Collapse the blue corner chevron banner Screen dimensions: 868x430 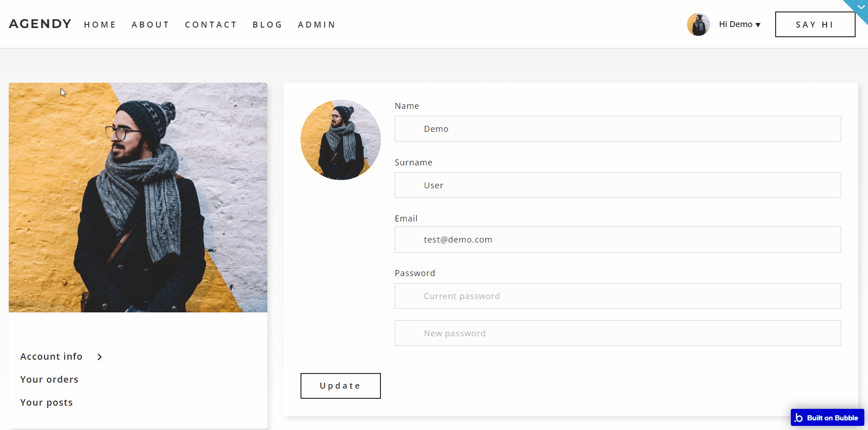point(860,7)
